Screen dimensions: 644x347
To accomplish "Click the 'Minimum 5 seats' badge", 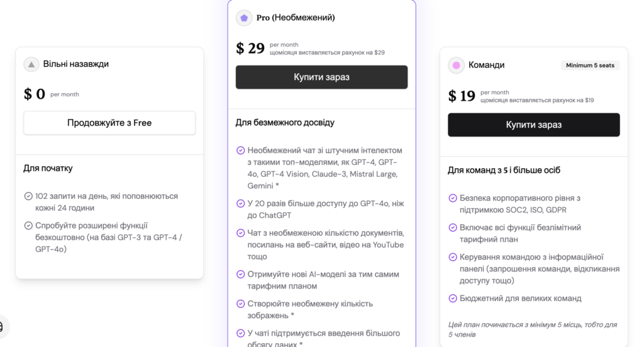I will pyautogui.click(x=590, y=65).
